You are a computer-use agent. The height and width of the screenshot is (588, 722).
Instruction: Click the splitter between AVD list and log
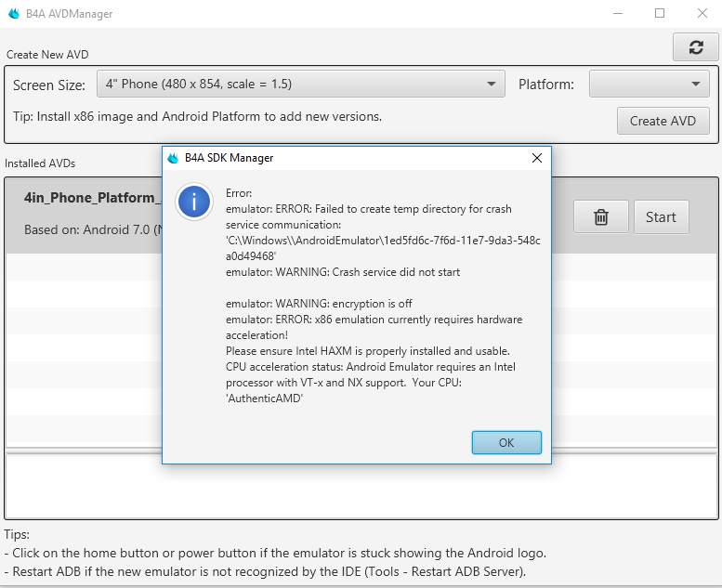pyautogui.click(x=361, y=452)
